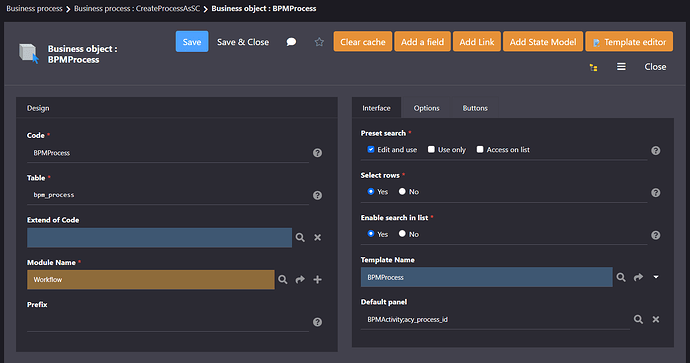Click Add State Model button

543,42
